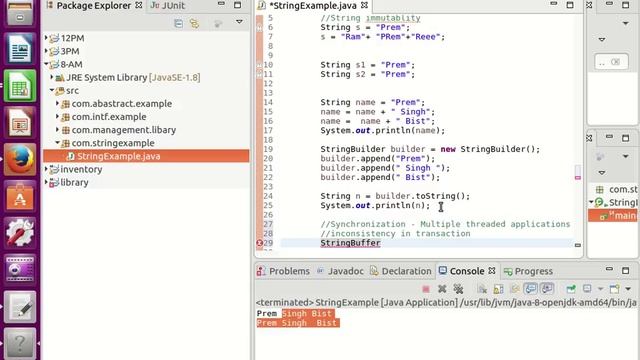Open Ubuntu Software Center from launcher
Image resolution: width=640 pixels, height=360 pixels.
[x=20, y=196]
